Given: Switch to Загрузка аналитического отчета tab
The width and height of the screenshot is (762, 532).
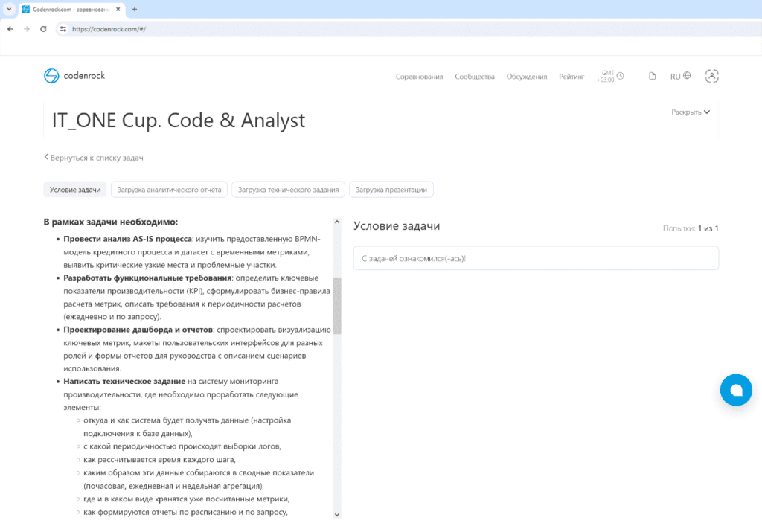Looking at the screenshot, I should (169, 190).
